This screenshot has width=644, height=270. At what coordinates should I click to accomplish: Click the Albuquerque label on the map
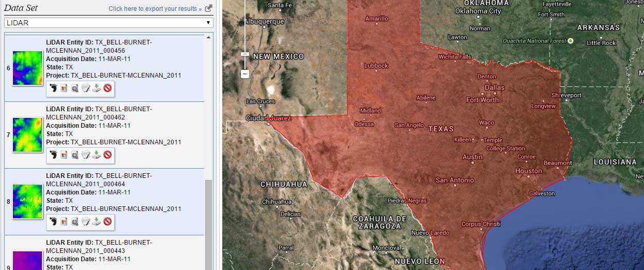click(x=264, y=21)
